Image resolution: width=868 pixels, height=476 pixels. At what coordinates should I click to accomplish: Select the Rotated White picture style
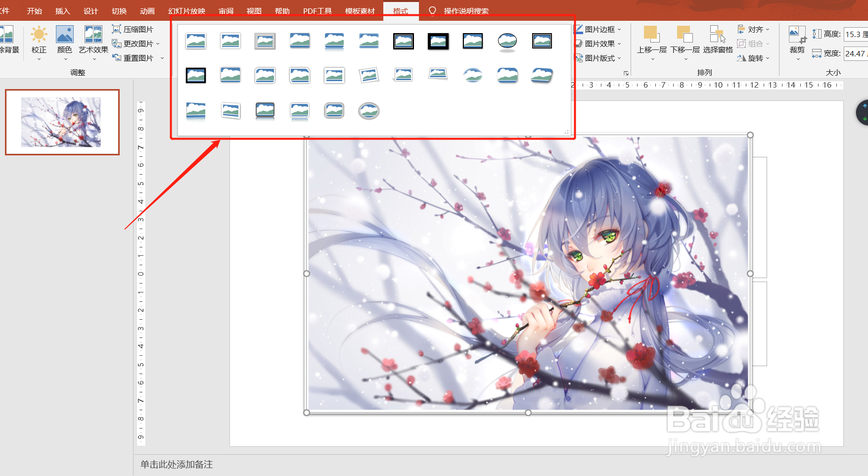[369, 76]
